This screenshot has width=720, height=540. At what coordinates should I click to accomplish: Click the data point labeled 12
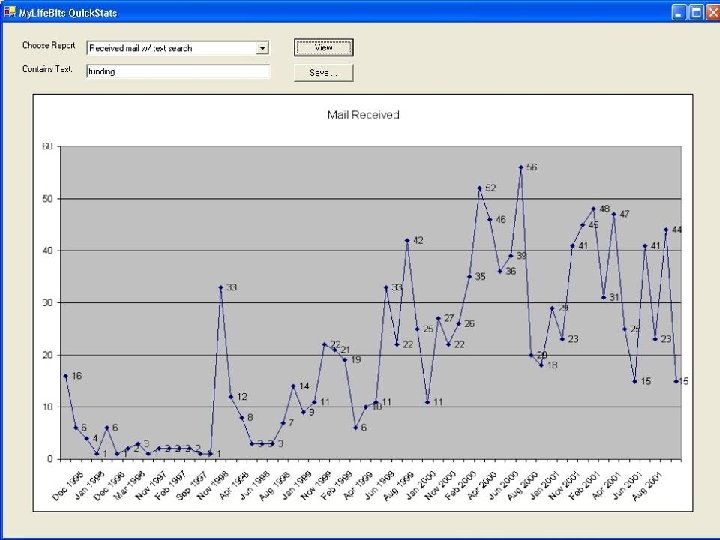coord(231,396)
